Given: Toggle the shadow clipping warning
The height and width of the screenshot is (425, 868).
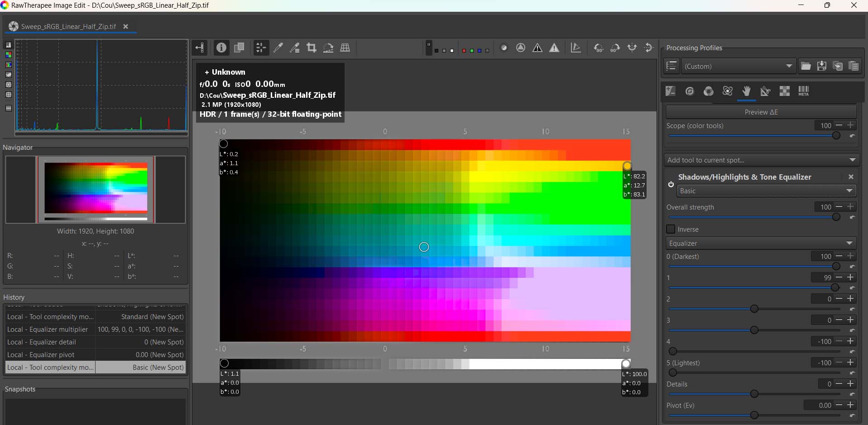Looking at the screenshot, I should [537, 48].
